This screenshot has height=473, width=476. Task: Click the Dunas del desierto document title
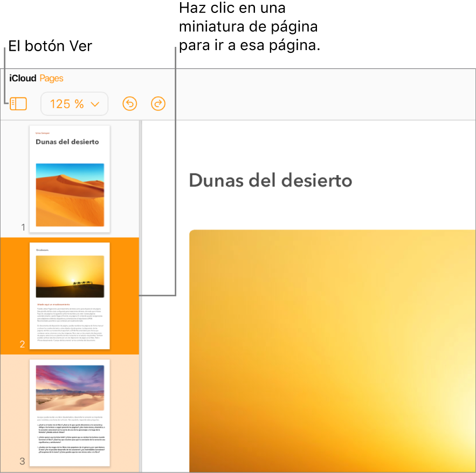point(271,180)
